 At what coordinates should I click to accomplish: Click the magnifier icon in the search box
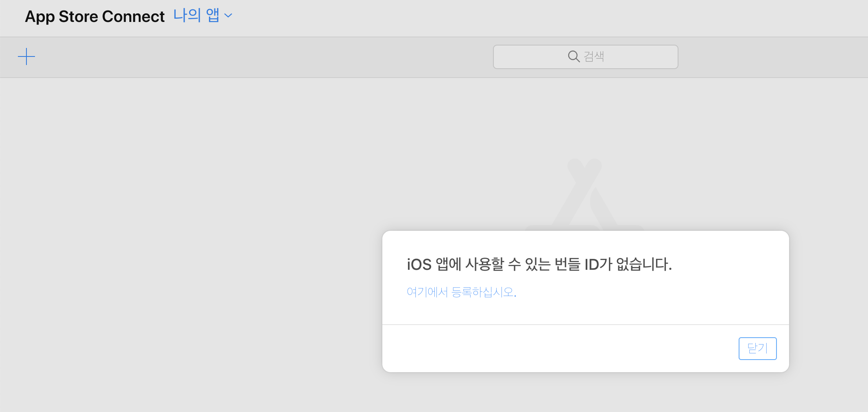pos(574,56)
